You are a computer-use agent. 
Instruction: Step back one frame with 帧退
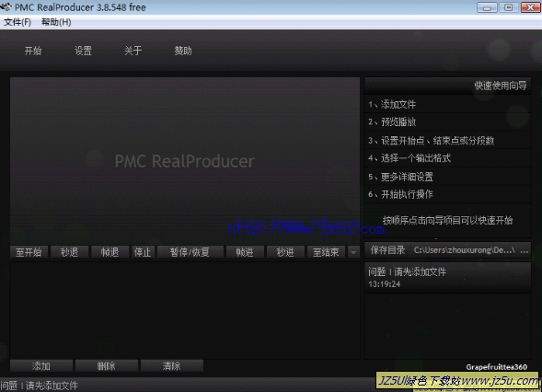pos(110,252)
